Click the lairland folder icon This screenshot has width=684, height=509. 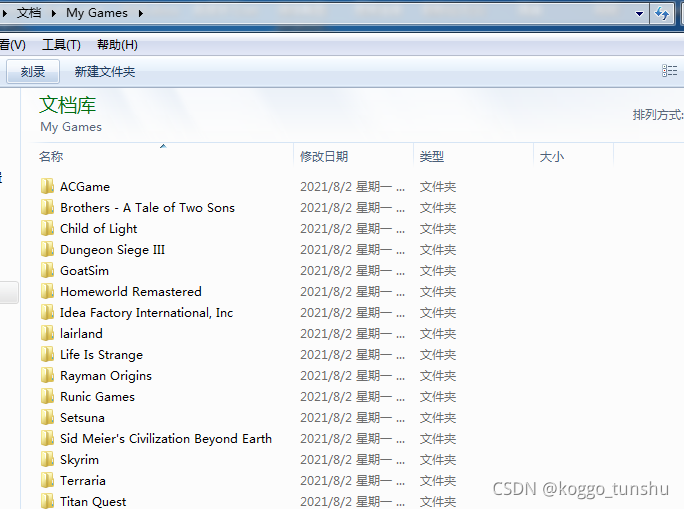(47, 333)
